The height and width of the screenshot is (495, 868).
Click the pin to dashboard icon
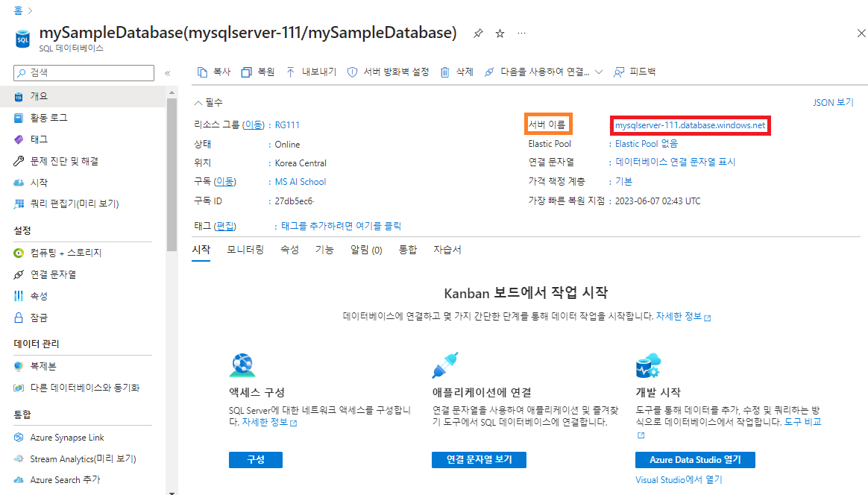[x=478, y=34]
